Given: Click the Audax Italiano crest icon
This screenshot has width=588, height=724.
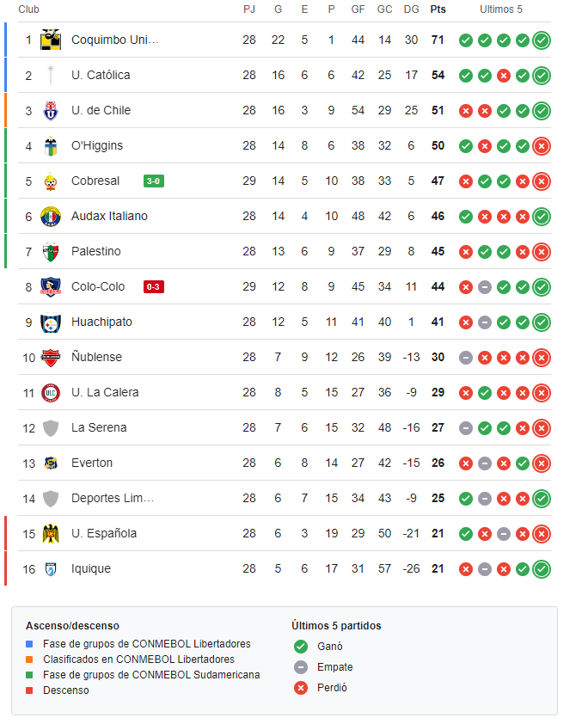Looking at the screenshot, I should click(x=51, y=216).
